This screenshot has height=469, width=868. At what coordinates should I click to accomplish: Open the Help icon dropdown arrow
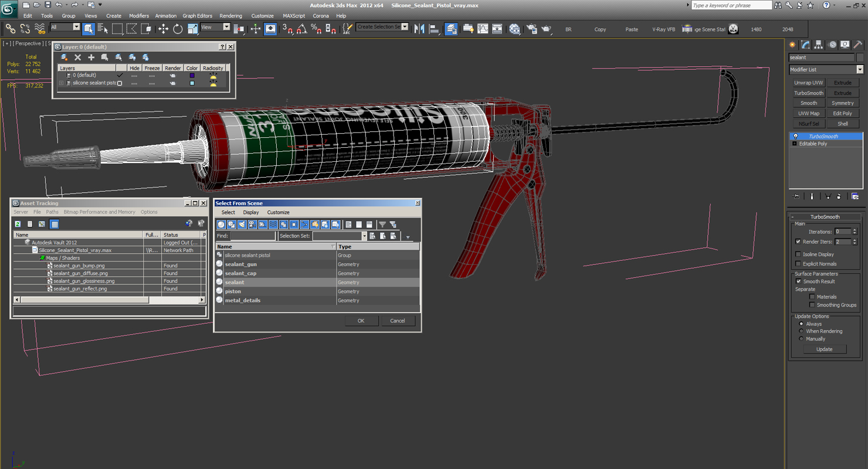(x=835, y=5)
